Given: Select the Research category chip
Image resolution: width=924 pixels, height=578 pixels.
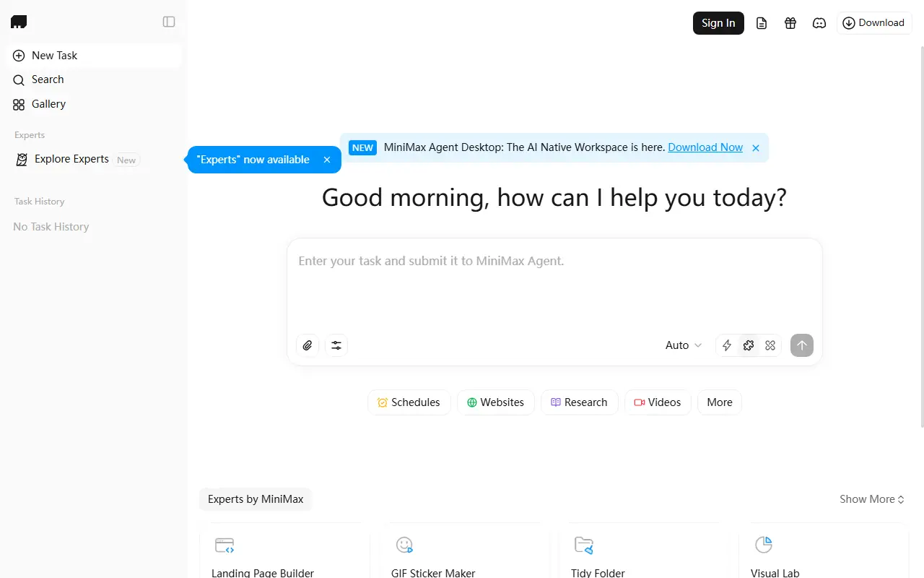Looking at the screenshot, I should [580, 402].
